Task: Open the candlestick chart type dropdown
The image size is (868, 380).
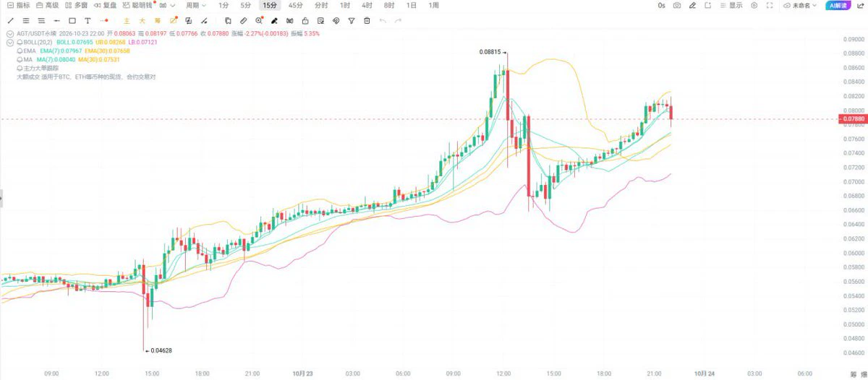Action: [x=167, y=5]
